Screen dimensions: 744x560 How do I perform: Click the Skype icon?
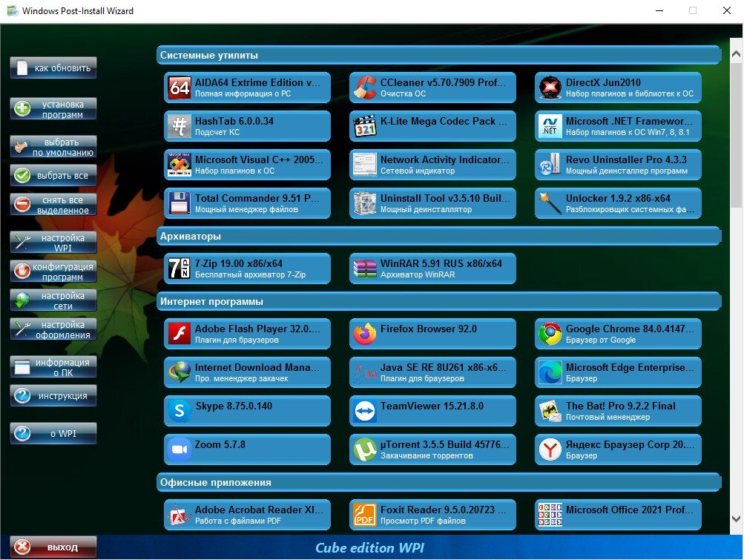click(x=180, y=411)
